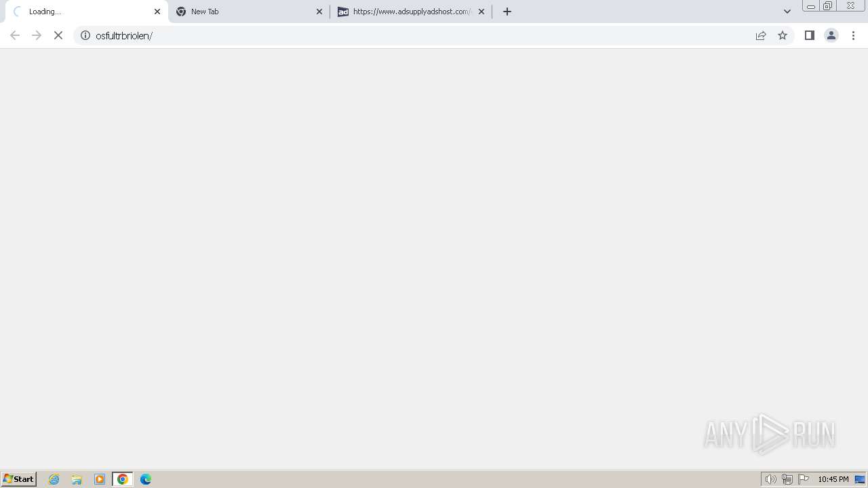Open File Explorer from taskbar
The width and height of the screenshot is (868, 488).
(77, 479)
